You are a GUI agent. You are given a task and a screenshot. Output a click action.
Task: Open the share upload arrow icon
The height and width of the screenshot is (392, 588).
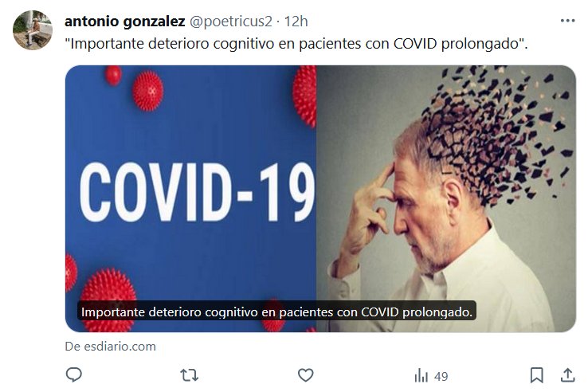568,375
